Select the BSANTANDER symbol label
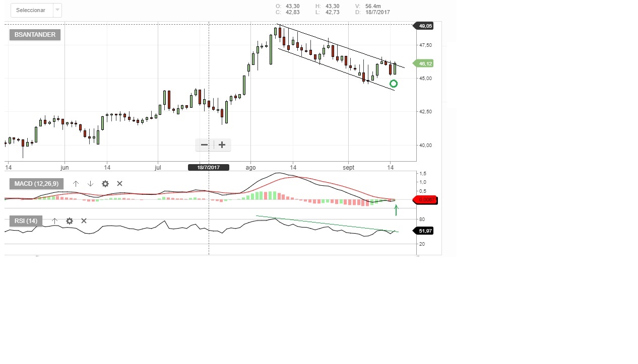Image resolution: width=638 pixels, height=364 pixels. click(x=35, y=35)
